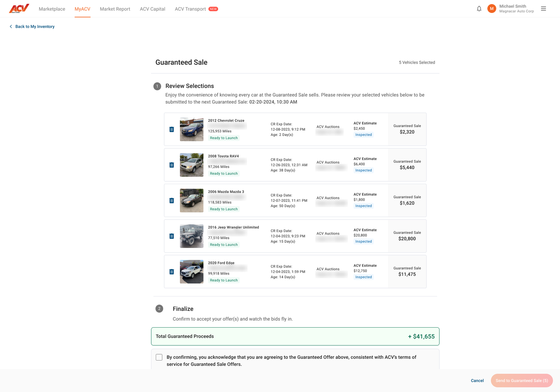The image size is (560, 392).
Task: Click the ACV Auctions logo
Action: click(19, 8)
